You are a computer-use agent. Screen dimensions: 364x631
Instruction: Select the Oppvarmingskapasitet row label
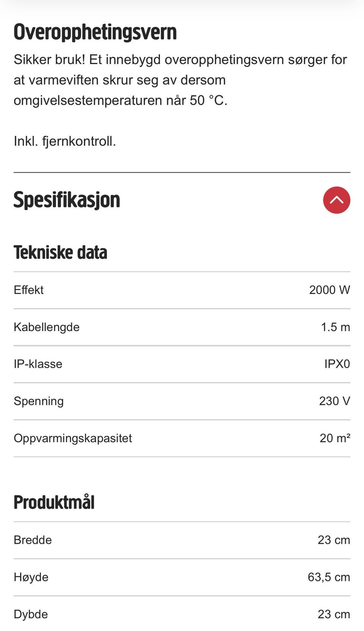click(x=73, y=438)
